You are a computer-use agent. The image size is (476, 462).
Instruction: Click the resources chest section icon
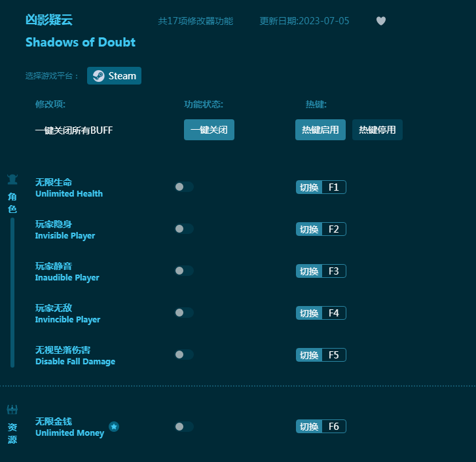click(x=12, y=410)
